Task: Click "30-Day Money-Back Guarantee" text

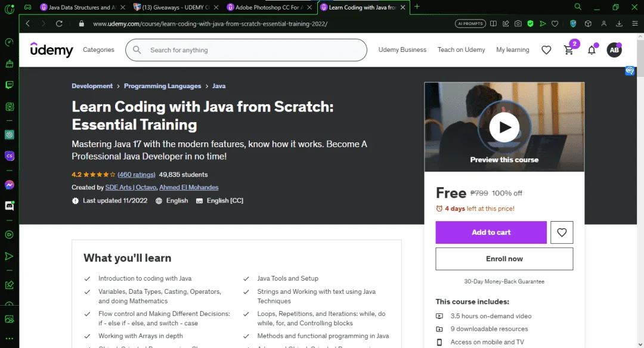Action: (504, 281)
